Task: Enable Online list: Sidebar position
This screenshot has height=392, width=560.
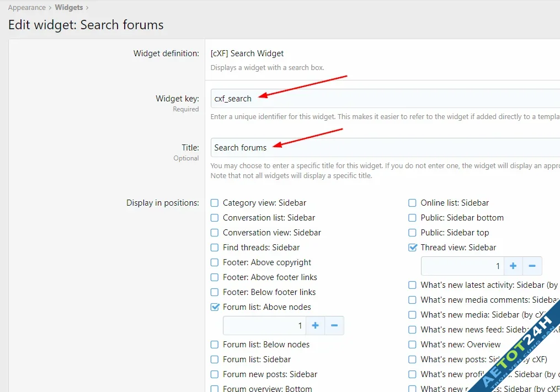Action: tap(412, 202)
